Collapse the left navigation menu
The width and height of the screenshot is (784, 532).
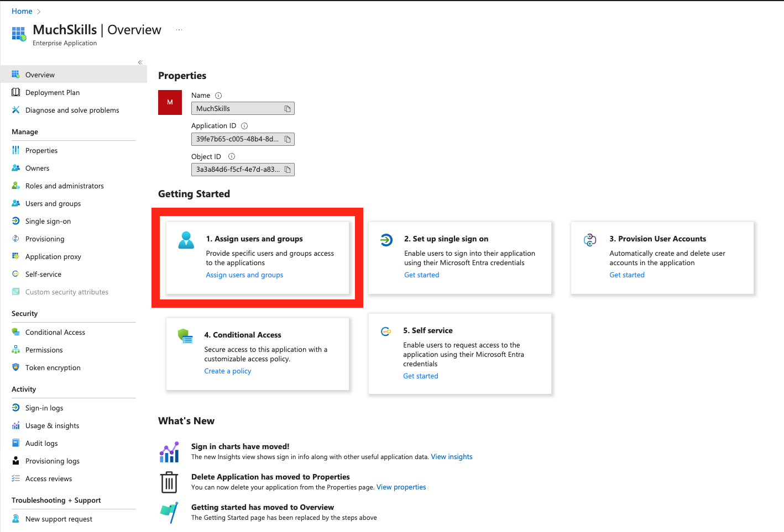(140, 62)
